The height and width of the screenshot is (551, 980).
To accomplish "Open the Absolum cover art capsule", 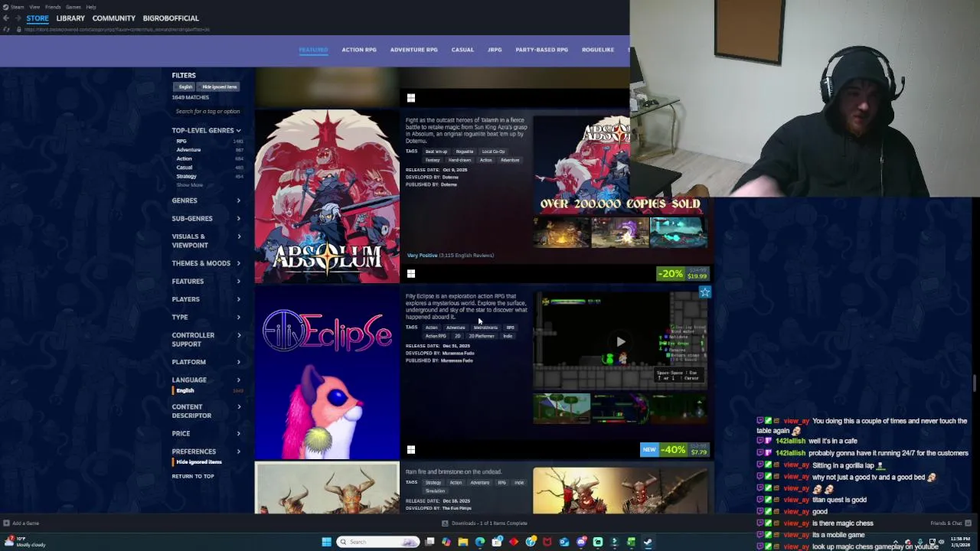I will (327, 196).
